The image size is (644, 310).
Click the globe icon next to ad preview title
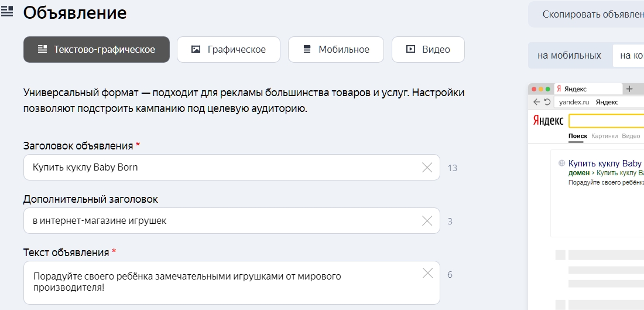[x=561, y=163]
